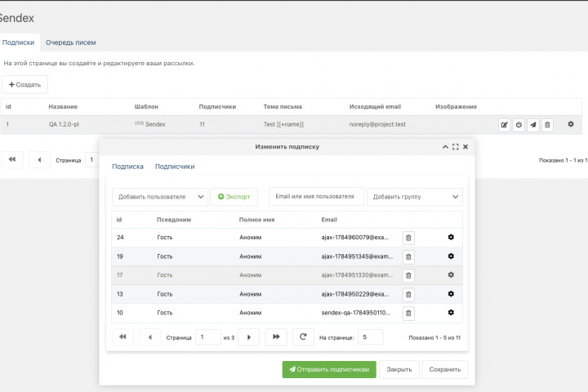Image resolution: width=588 pixels, height=392 pixels.
Task: Remove subscriber with id 24
Action: click(x=408, y=238)
